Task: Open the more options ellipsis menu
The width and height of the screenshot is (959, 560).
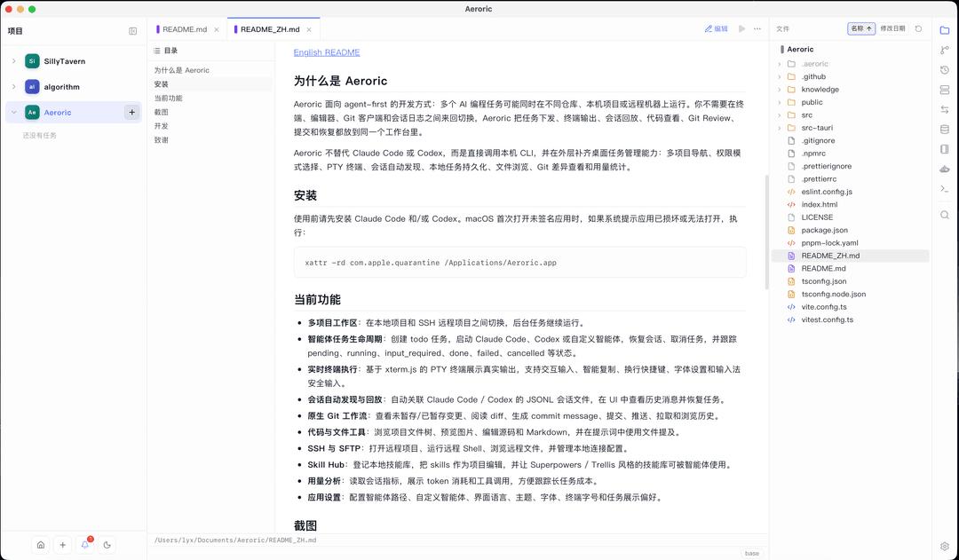Action: pyautogui.click(x=757, y=28)
